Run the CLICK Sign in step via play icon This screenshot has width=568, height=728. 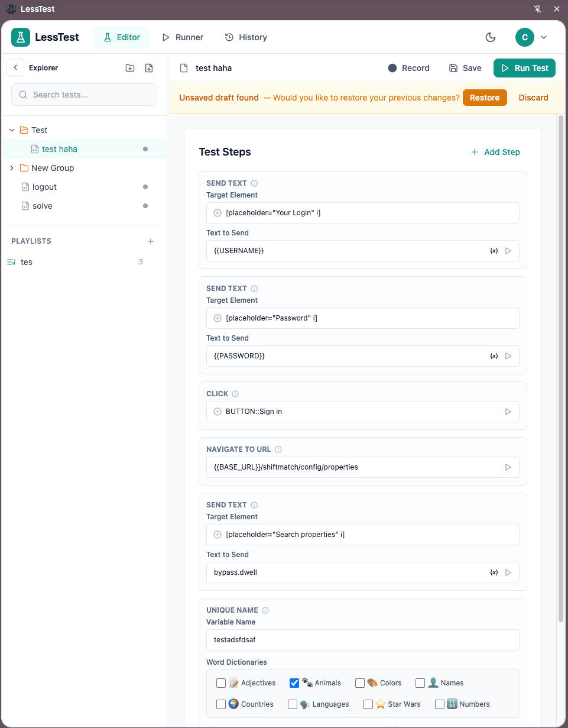tap(508, 411)
